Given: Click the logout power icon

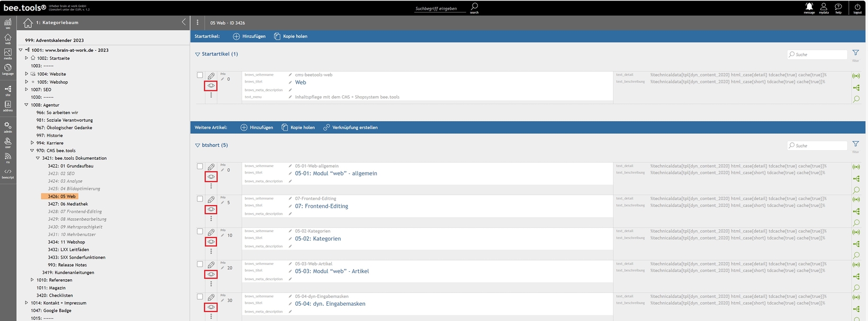Looking at the screenshot, I should (x=857, y=7).
